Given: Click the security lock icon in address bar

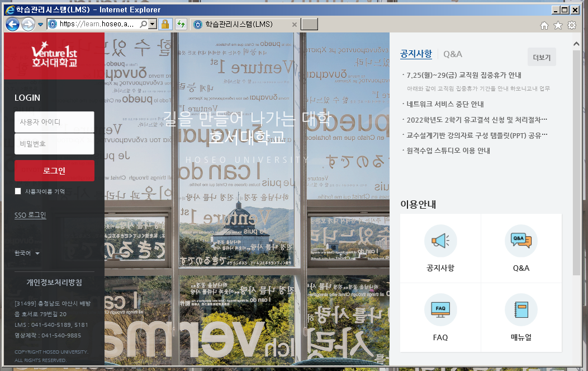Looking at the screenshot, I should [x=165, y=25].
